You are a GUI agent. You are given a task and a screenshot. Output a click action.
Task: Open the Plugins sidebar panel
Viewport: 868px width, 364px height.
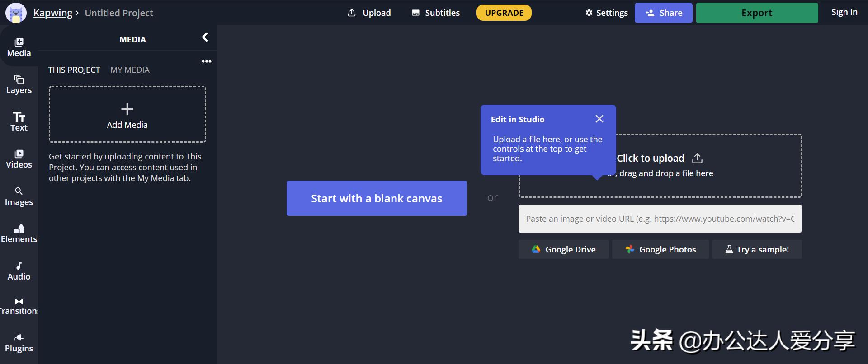point(19,343)
